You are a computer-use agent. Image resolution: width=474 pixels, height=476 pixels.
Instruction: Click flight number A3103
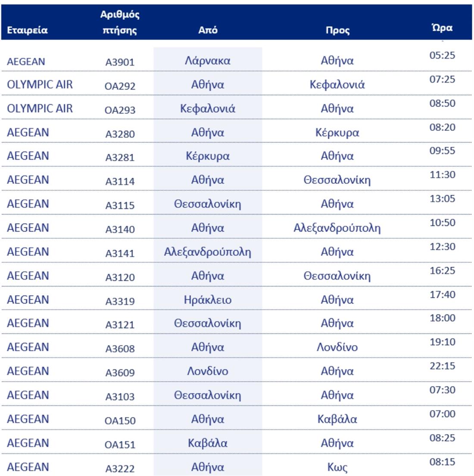[120, 396]
